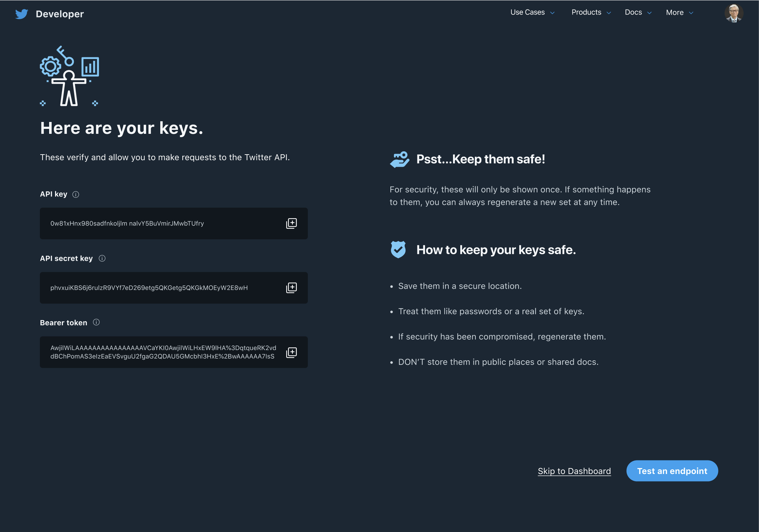Click the 'Here are your keys.' heading
759x532 pixels.
tap(122, 128)
